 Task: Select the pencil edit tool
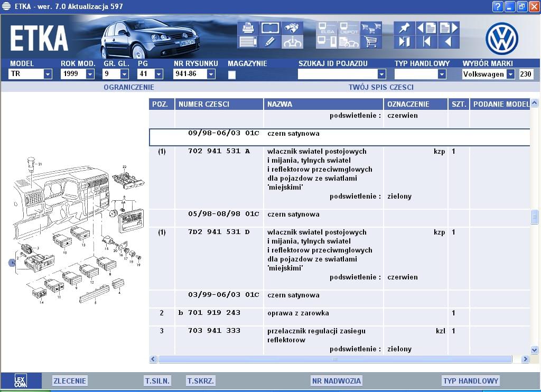270,42
